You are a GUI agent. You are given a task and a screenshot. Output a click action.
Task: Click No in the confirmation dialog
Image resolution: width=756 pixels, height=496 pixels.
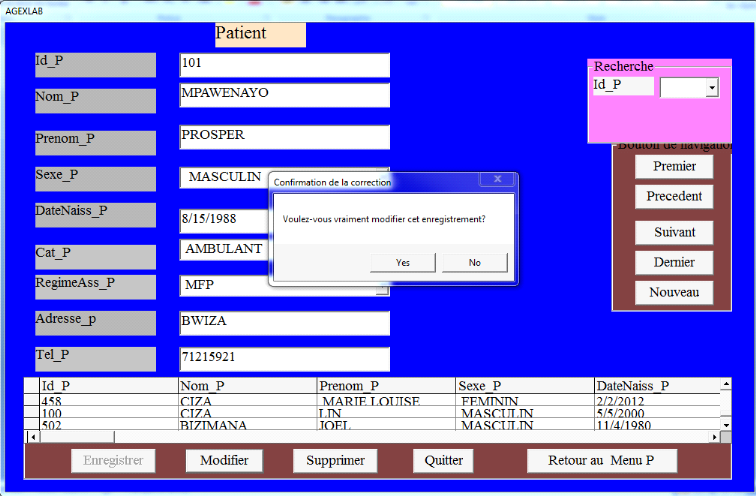(x=475, y=263)
